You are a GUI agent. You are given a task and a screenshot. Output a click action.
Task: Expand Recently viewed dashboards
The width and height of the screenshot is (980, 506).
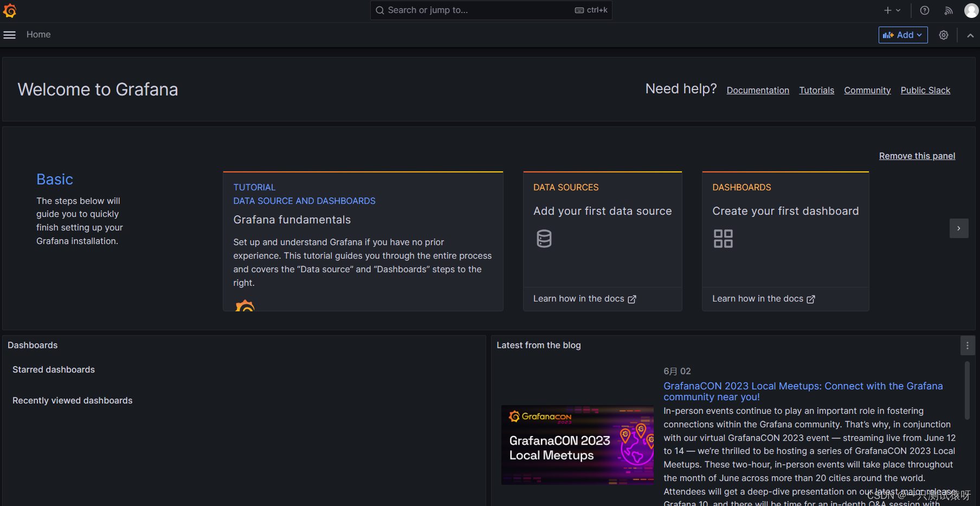pyautogui.click(x=72, y=400)
